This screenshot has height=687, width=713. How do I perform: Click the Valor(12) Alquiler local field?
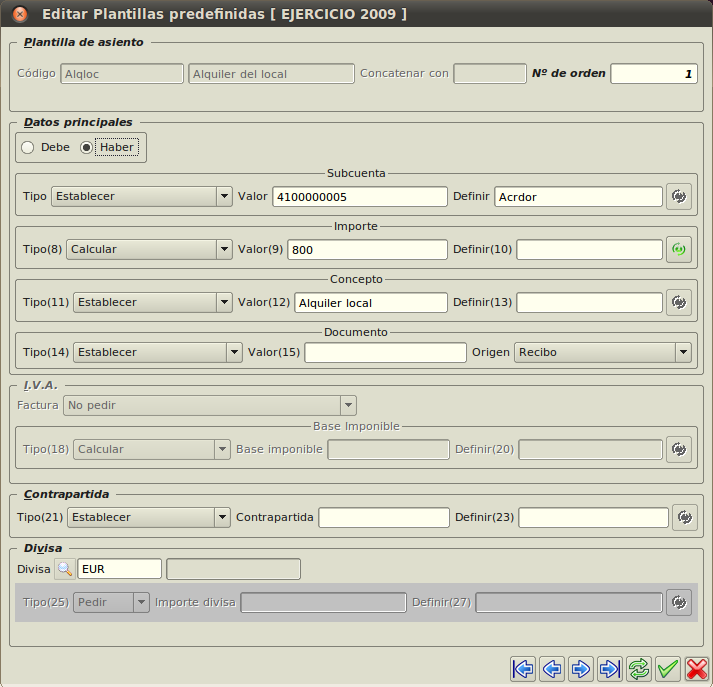click(x=371, y=303)
